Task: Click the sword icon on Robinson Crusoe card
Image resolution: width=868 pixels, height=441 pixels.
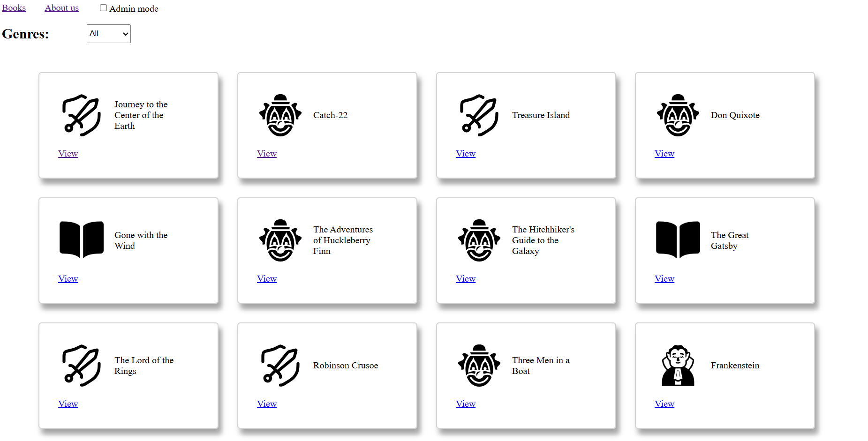Action: (x=280, y=366)
